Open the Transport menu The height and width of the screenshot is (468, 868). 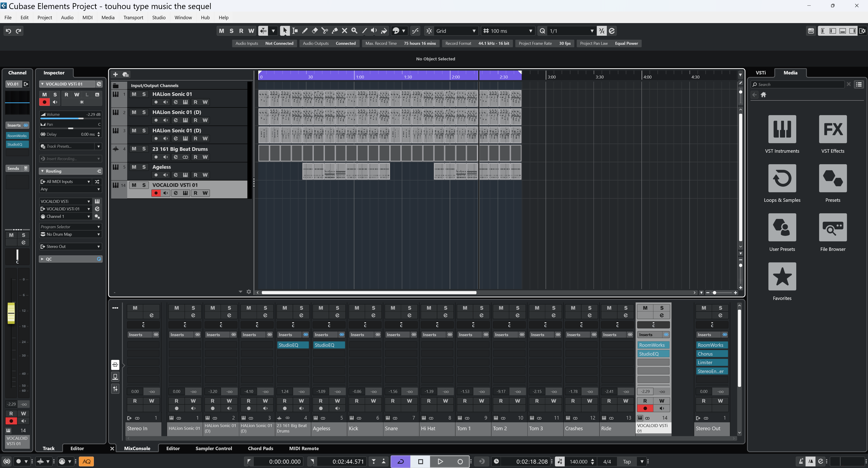133,17
